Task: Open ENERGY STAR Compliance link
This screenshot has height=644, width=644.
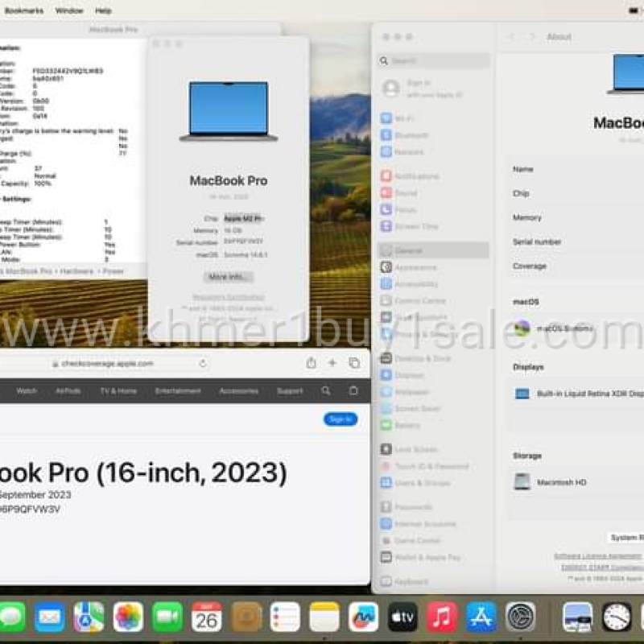Action: point(602,568)
